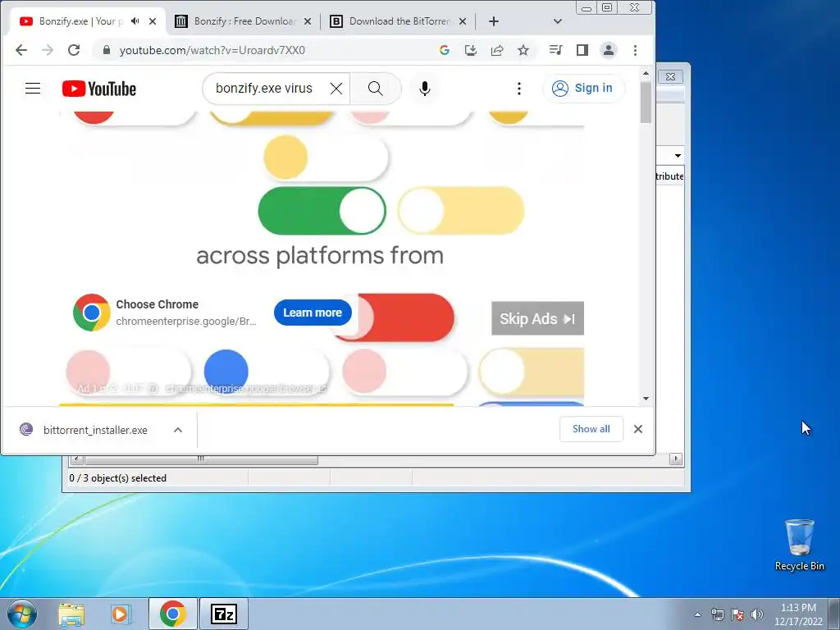
Task: Click the page scrollbar up arrow
Action: tap(646, 73)
